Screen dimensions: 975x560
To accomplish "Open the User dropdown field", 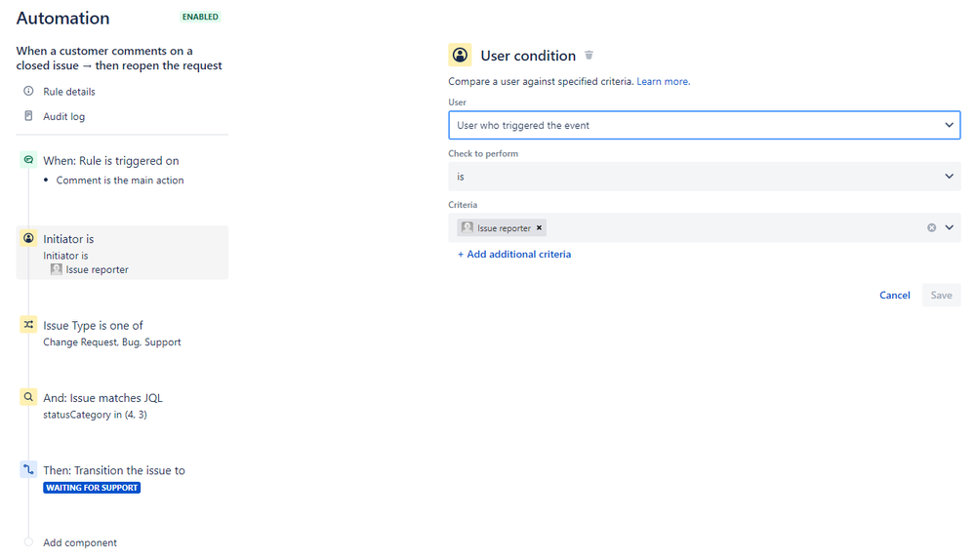I will [x=705, y=126].
